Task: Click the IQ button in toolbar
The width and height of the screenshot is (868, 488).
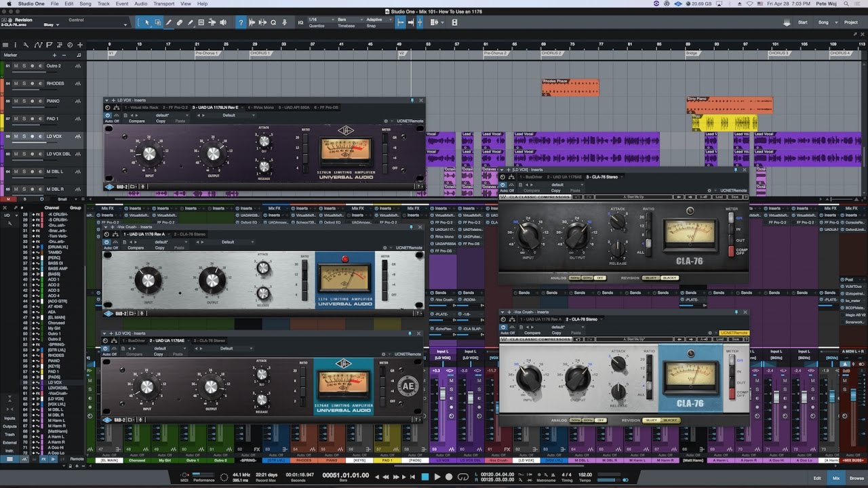Action: click(300, 22)
